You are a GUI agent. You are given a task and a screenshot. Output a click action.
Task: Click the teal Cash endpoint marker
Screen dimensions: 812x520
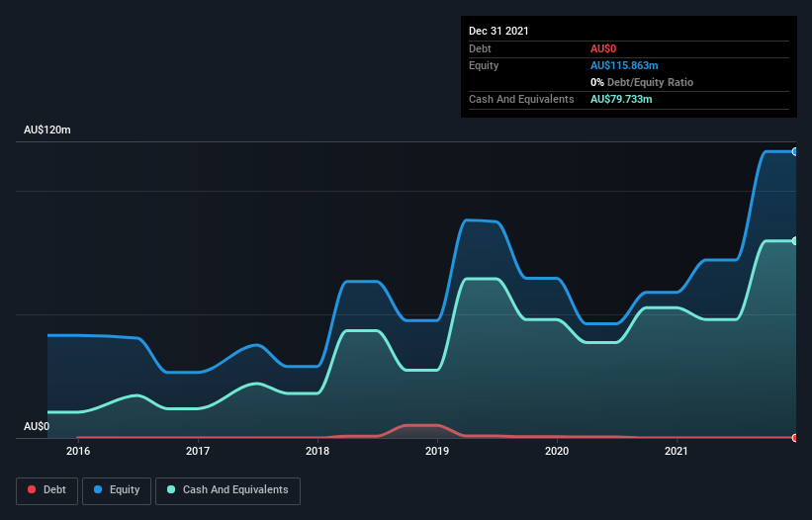[x=795, y=241]
